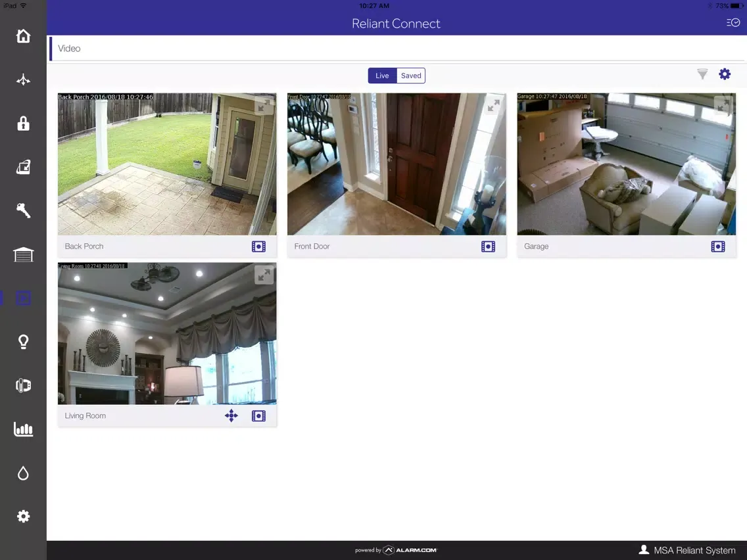747x560 pixels.
Task: Open the filter funnel icon
Action: tap(702, 74)
